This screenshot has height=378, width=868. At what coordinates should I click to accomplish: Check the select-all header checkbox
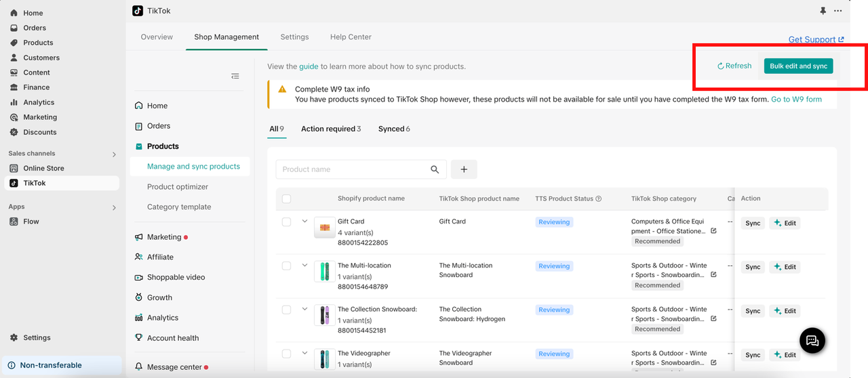(x=286, y=199)
